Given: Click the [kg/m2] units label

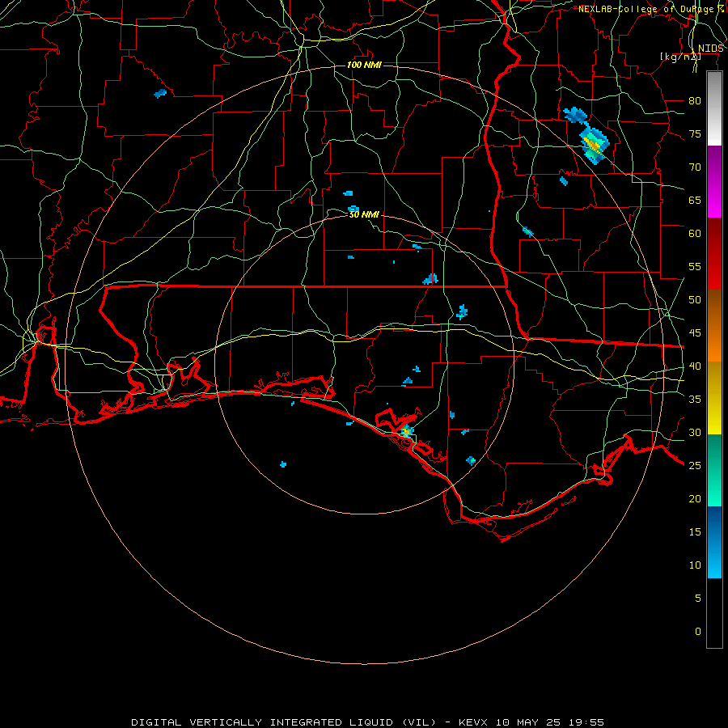Looking at the screenshot, I should tap(680, 57).
